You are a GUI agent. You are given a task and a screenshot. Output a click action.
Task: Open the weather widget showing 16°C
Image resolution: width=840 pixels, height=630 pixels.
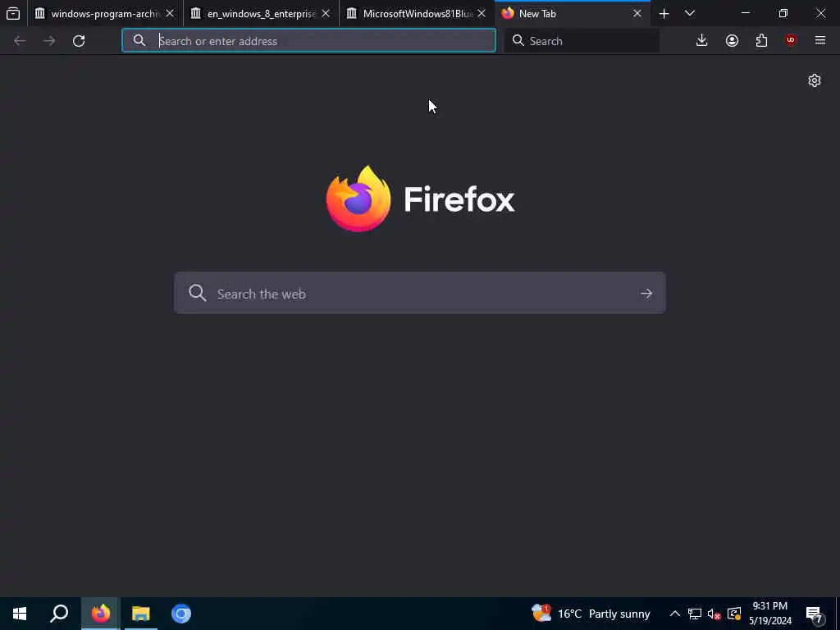pos(591,614)
